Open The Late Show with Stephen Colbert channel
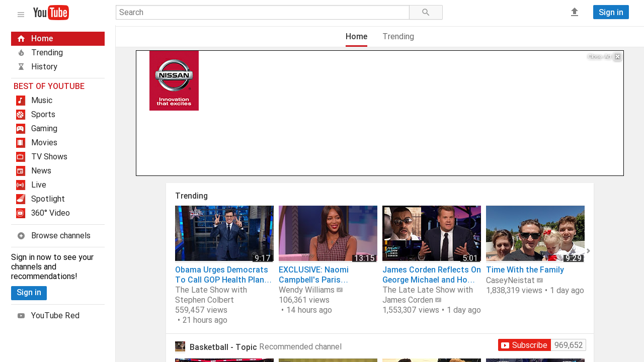The width and height of the screenshot is (644, 362). coord(211,295)
